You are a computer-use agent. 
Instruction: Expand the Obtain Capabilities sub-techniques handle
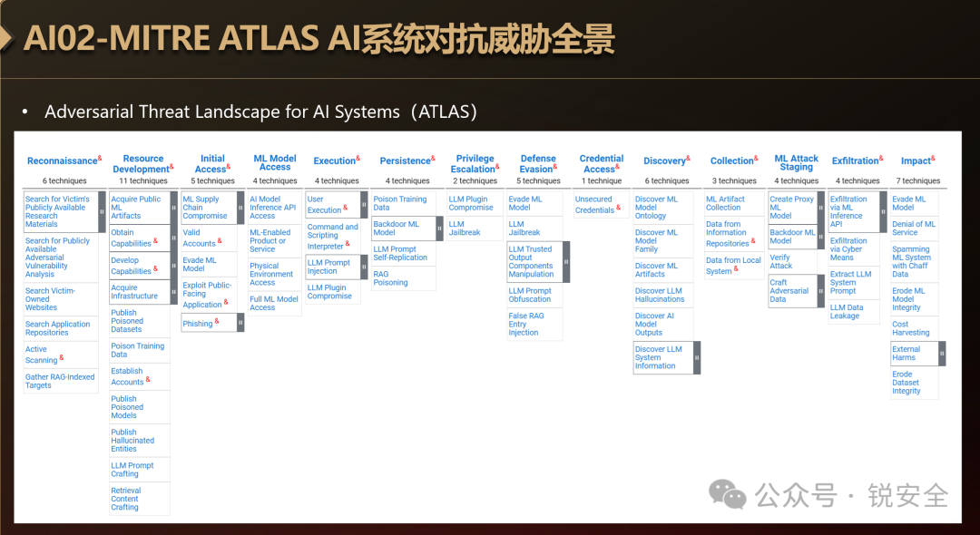pyautogui.click(x=173, y=238)
